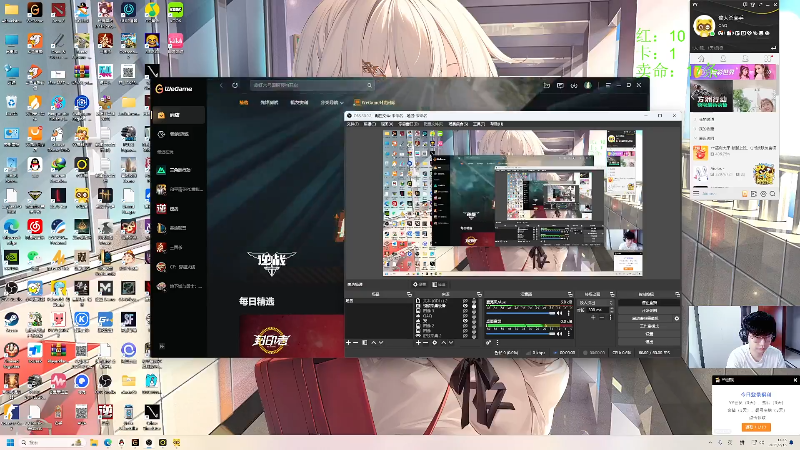
Task: Pop out audio mixer via header dock icon
Action: (x=570, y=294)
